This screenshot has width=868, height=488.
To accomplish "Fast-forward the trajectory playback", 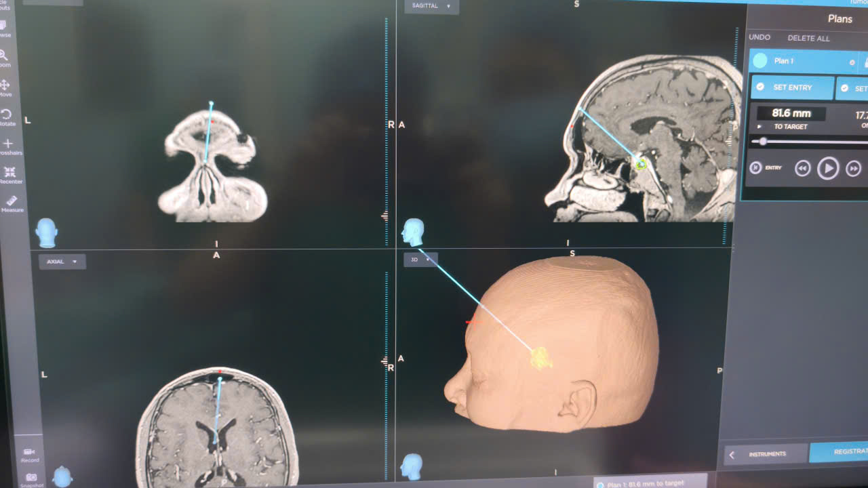I will click(x=854, y=168).
